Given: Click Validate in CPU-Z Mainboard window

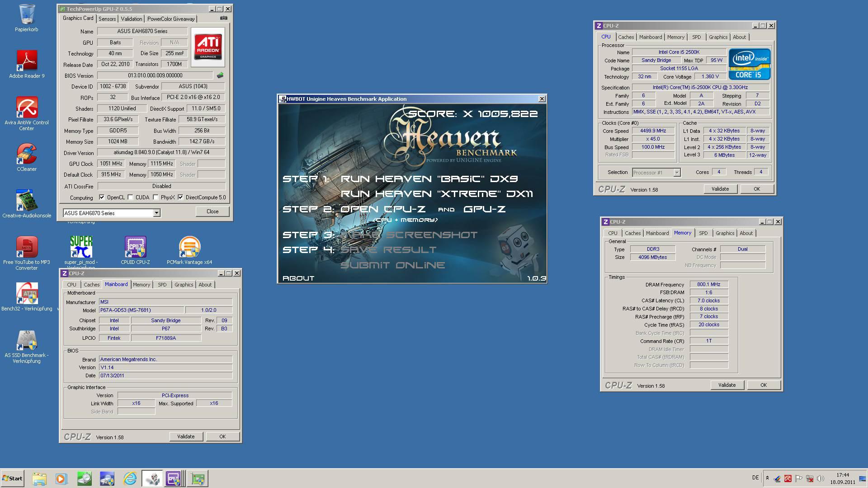Looking at the screenshot, I should pos(186,436).
